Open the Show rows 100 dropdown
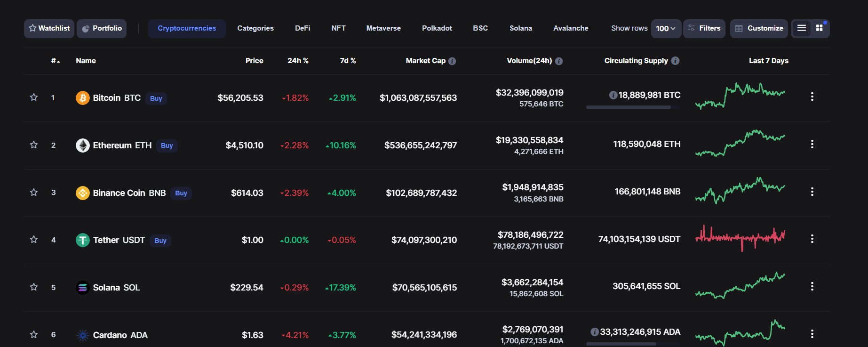 [x=666, y=29]
